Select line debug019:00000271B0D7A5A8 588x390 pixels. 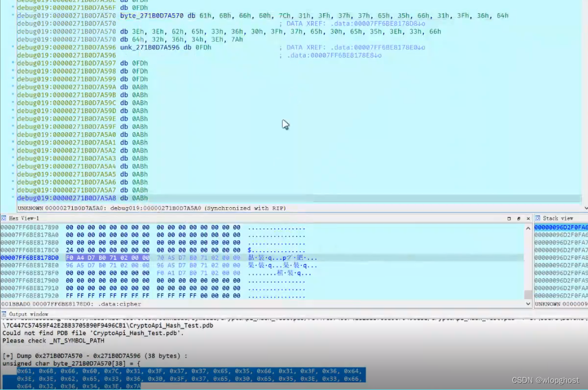coord(67,198)
